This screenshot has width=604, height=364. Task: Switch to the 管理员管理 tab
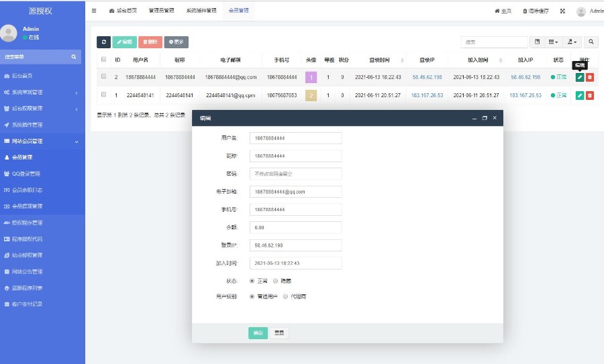pos(161,11)
